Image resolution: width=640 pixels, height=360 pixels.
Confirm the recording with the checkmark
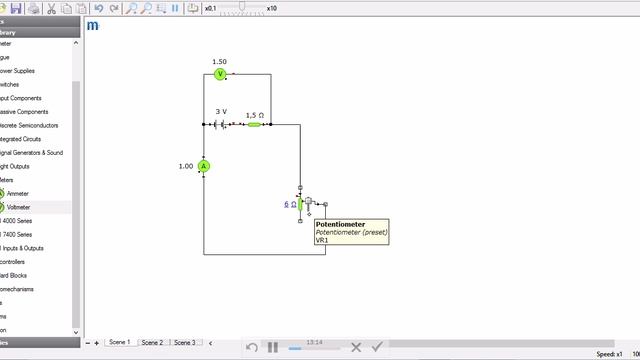(377, 347)
